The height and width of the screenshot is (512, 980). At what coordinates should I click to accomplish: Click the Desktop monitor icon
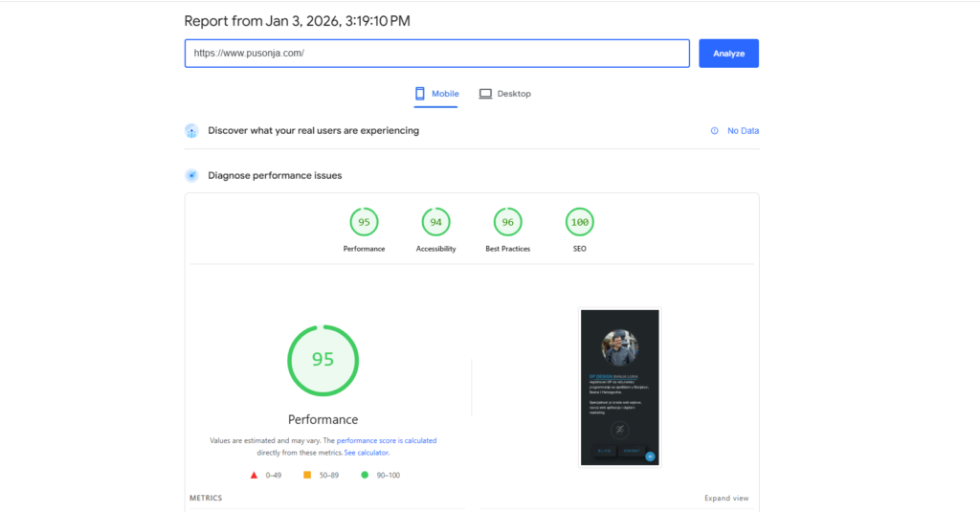click(485, 94)
